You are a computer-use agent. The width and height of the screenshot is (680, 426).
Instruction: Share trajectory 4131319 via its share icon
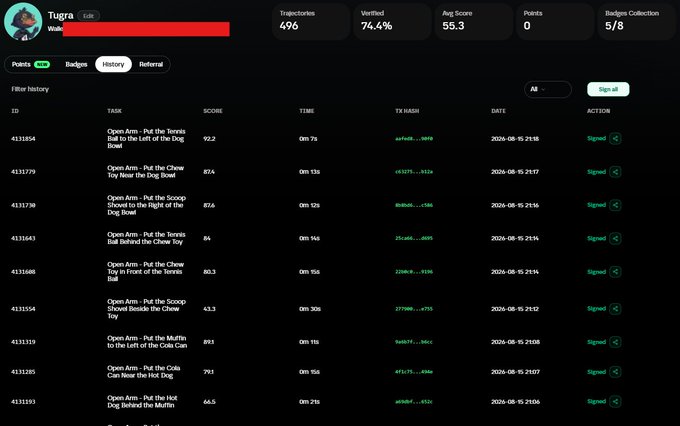[615, 342]
